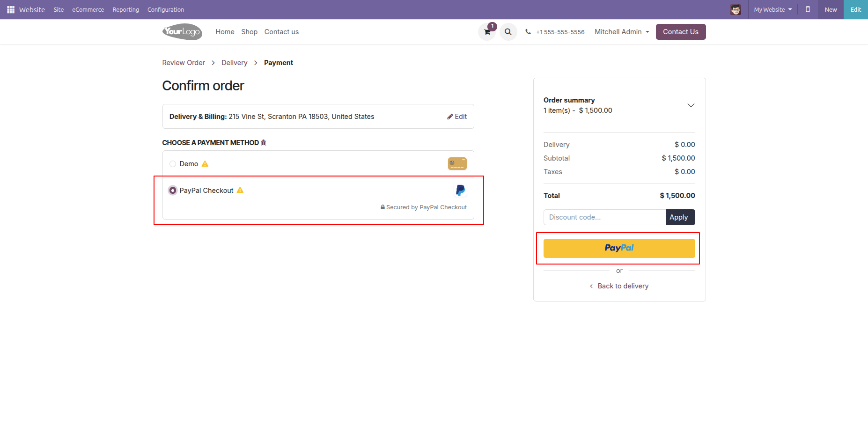
Task: Open the Site menu
Action: [59, 9]
